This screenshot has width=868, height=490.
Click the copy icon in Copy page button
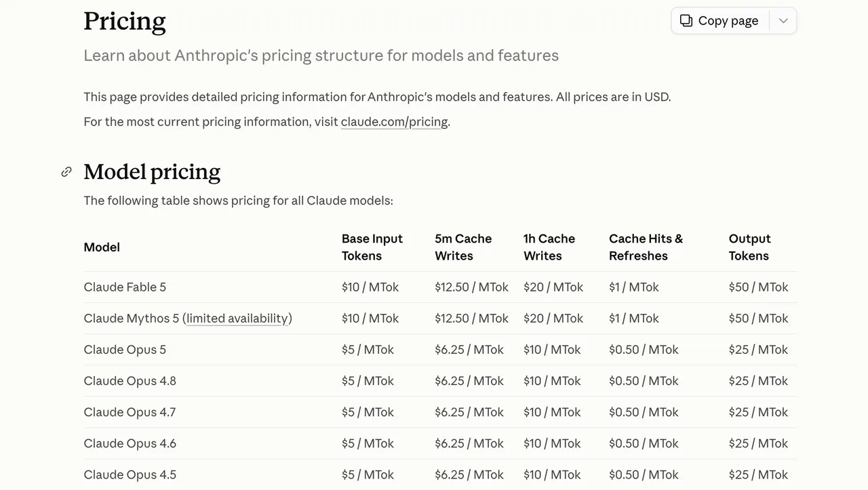(686, 20)
